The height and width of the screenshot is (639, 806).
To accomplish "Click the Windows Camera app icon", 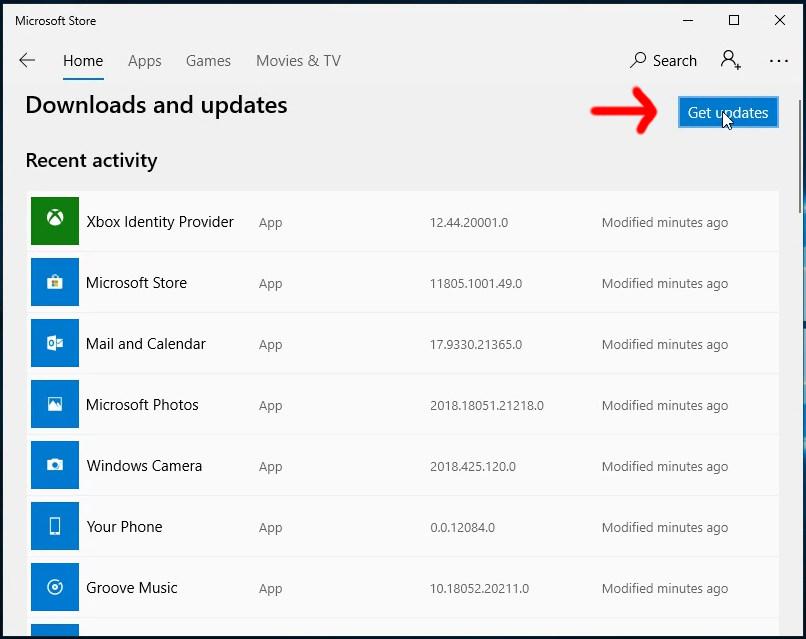I will pos(55,465).
